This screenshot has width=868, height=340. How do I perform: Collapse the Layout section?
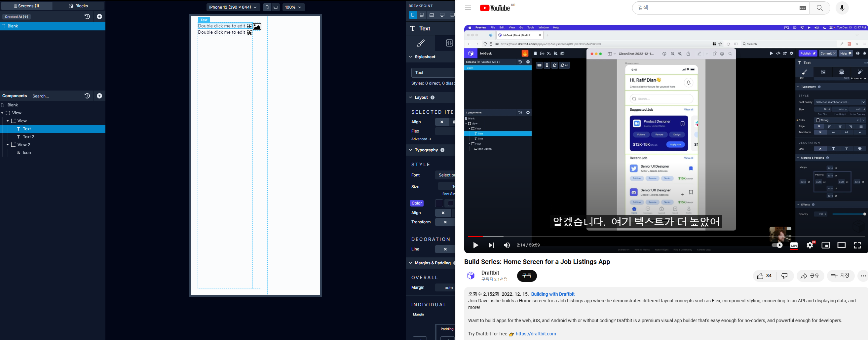coord(410,98)
